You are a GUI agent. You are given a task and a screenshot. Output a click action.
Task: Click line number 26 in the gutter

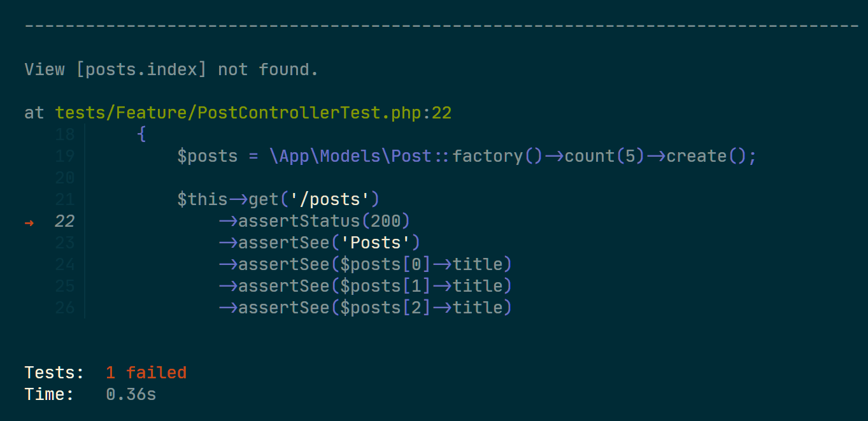pos(64,308)
